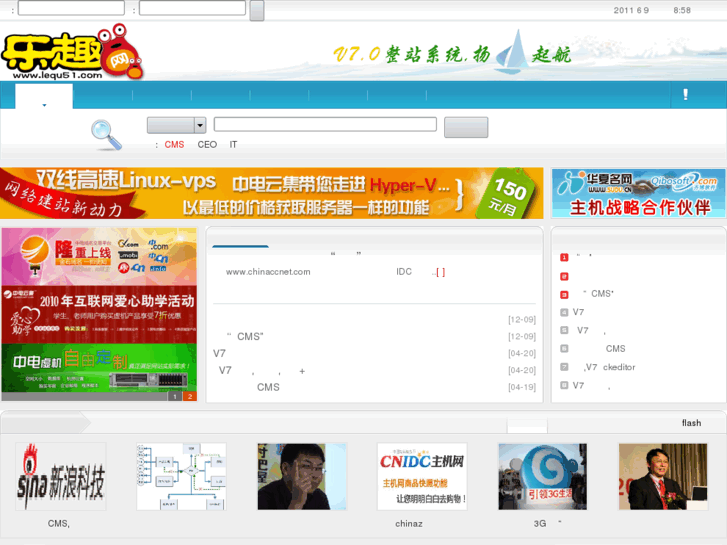Open the flowchart diagram thumbnail
The height and width of the screenshot is (545, 727).
pos(181,476)
